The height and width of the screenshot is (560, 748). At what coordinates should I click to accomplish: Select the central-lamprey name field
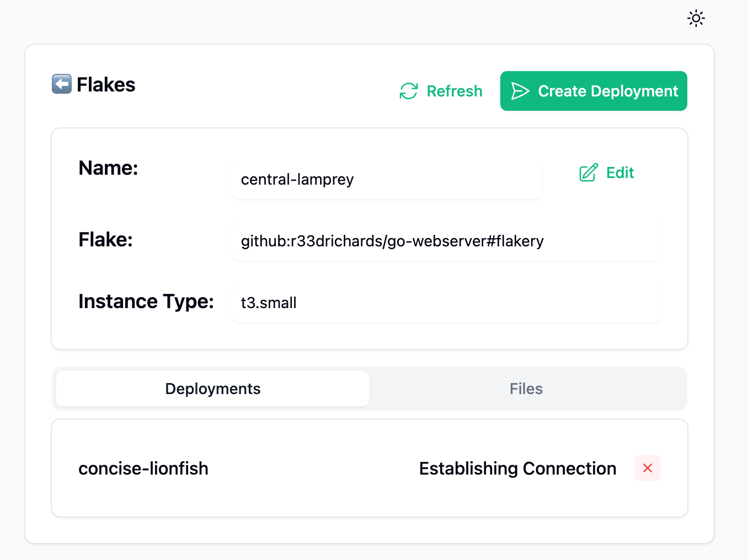click(386, 180)
